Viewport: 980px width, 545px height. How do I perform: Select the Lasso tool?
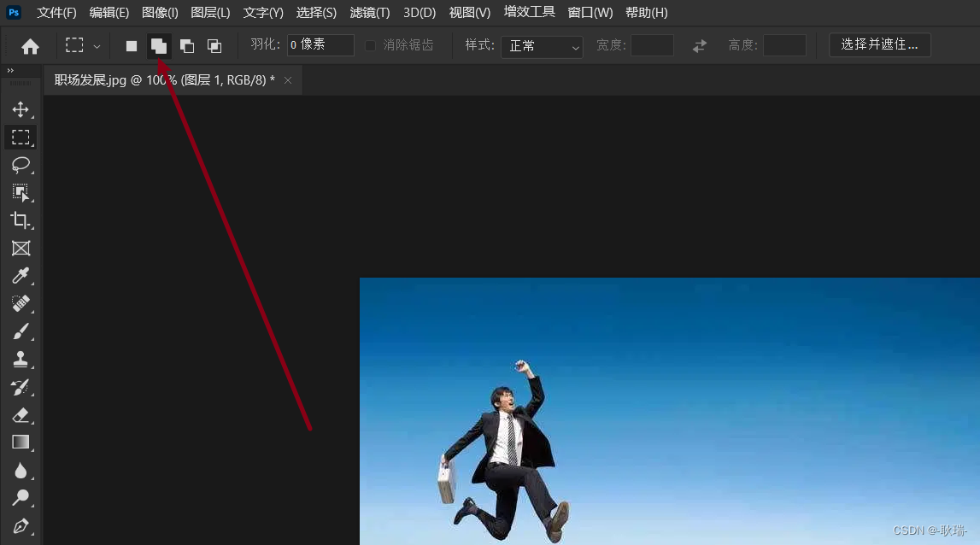(21, 165)
